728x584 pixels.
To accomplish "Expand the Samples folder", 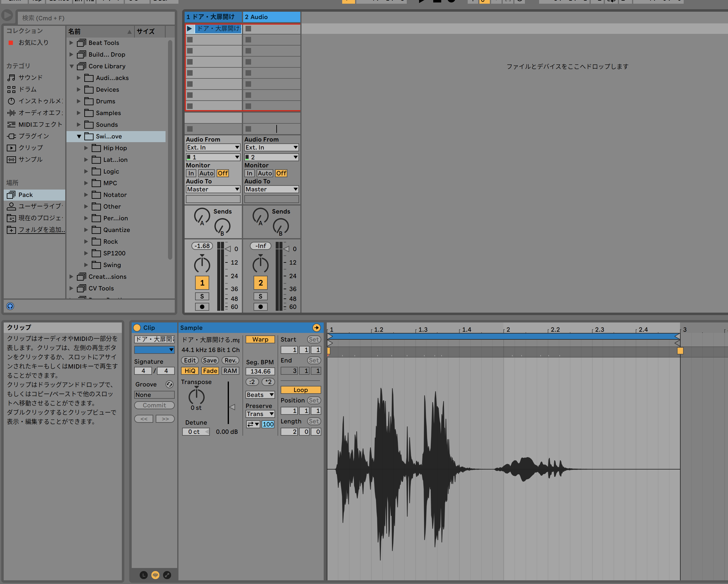I will click(x=79, y=113).
